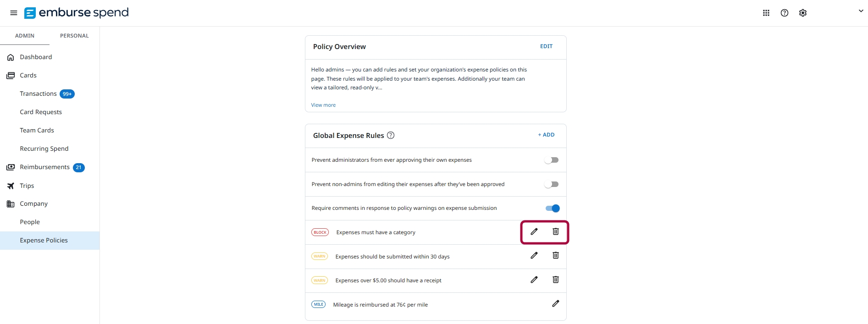Image resolution: width=868 pixels, height=324 pixels.
Task: Switch to the PERSONAL tab
Action: (x=74, y=36)
